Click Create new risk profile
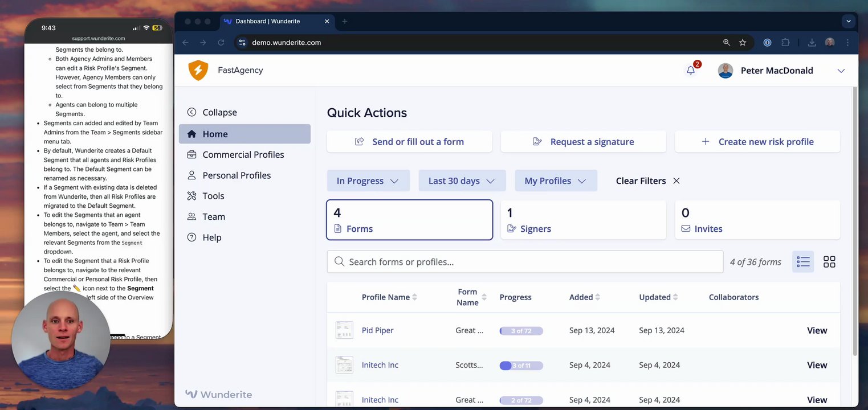868x410 pixels. (x=757, y=142)
